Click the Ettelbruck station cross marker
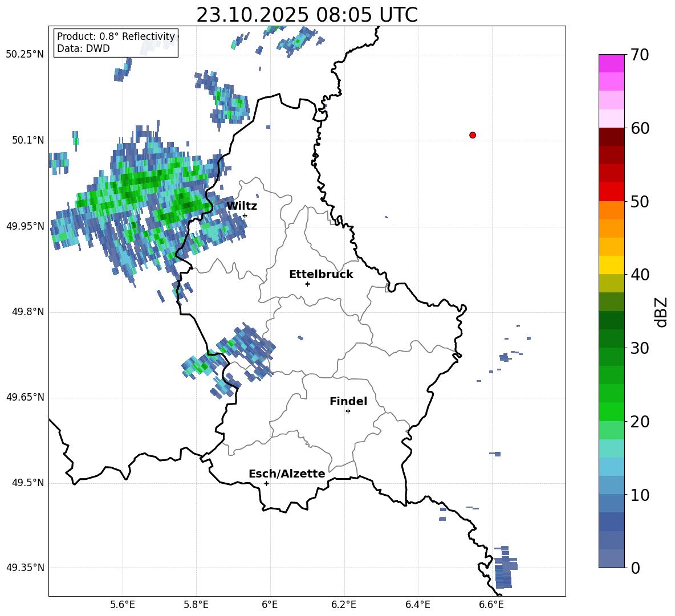 click(x=307, y=284)
